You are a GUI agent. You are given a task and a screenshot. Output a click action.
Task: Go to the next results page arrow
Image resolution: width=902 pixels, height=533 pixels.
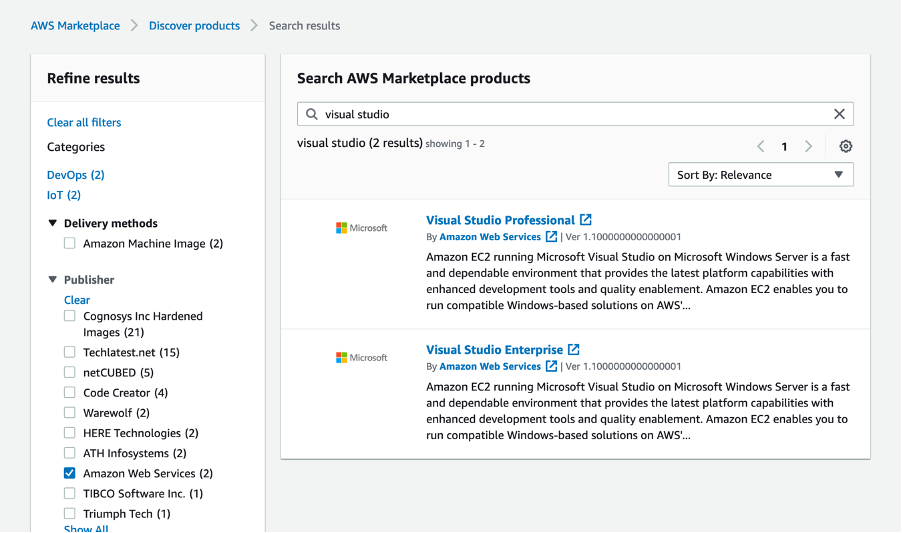pos(809,146)
